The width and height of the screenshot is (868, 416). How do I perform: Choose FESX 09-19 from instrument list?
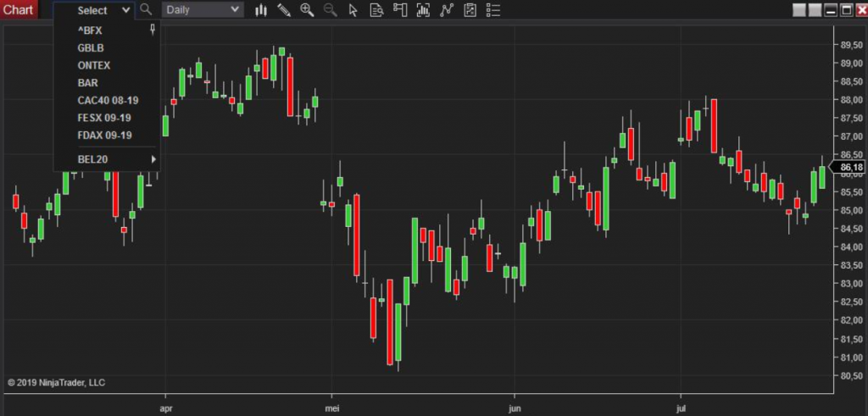pyautogui.click(x=104, y=118)
